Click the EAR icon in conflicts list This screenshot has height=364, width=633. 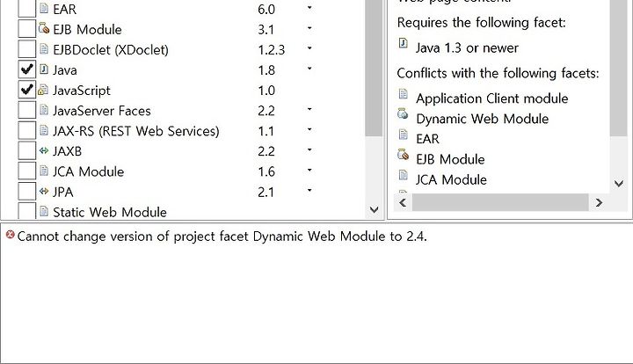click(403, 134)
